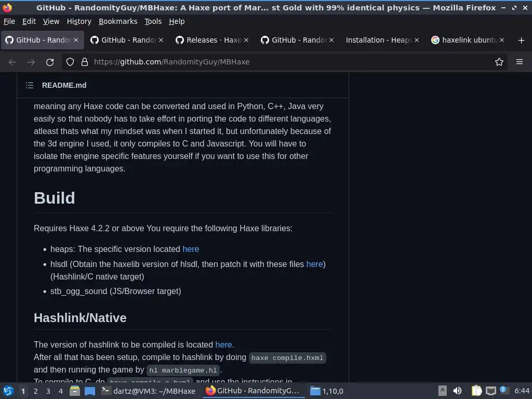Open the tracking protection shield icon
This screenshot has width=532, height=399.
click(x=70, y=62)
